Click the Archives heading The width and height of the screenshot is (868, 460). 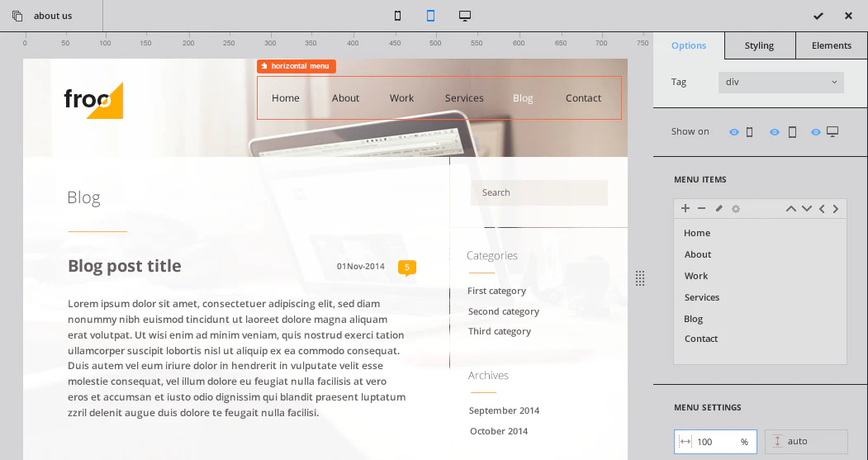click(x=488, y=375)
